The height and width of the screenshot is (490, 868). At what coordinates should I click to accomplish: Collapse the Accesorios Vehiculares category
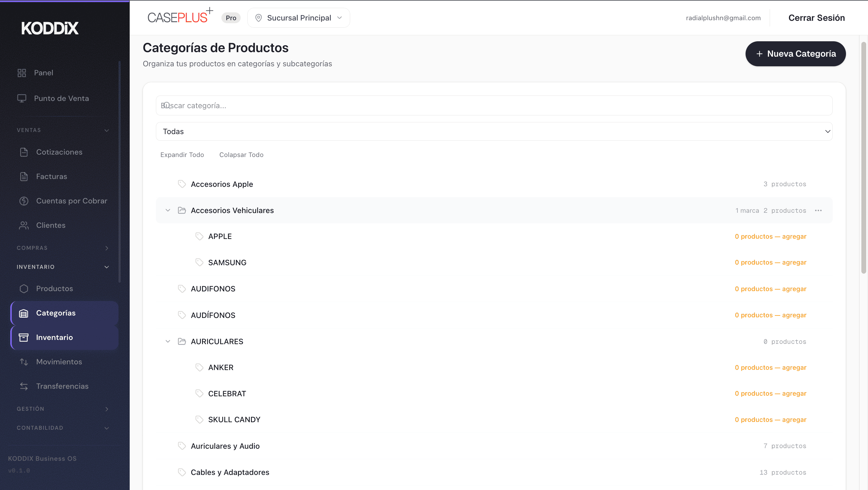(x=168, y=210)
